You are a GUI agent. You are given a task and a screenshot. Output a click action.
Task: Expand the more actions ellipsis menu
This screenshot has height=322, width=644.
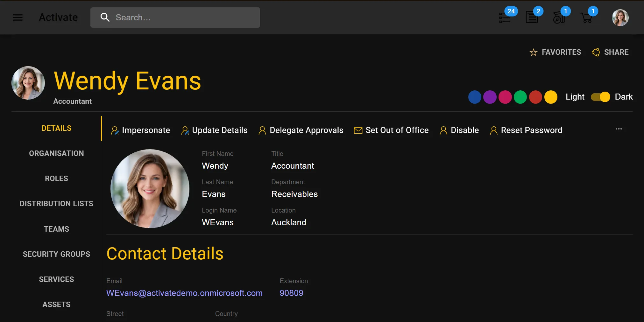pos(619,129)
